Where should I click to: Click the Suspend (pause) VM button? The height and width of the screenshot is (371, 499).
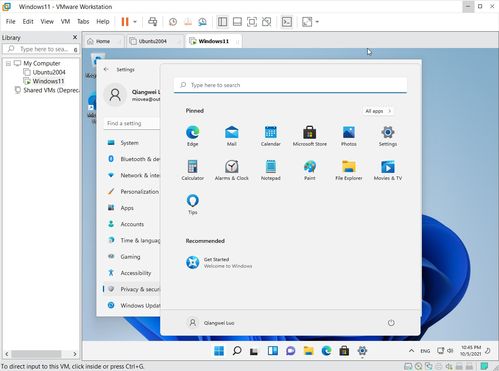pyautogui.click(x=125, y=22)
